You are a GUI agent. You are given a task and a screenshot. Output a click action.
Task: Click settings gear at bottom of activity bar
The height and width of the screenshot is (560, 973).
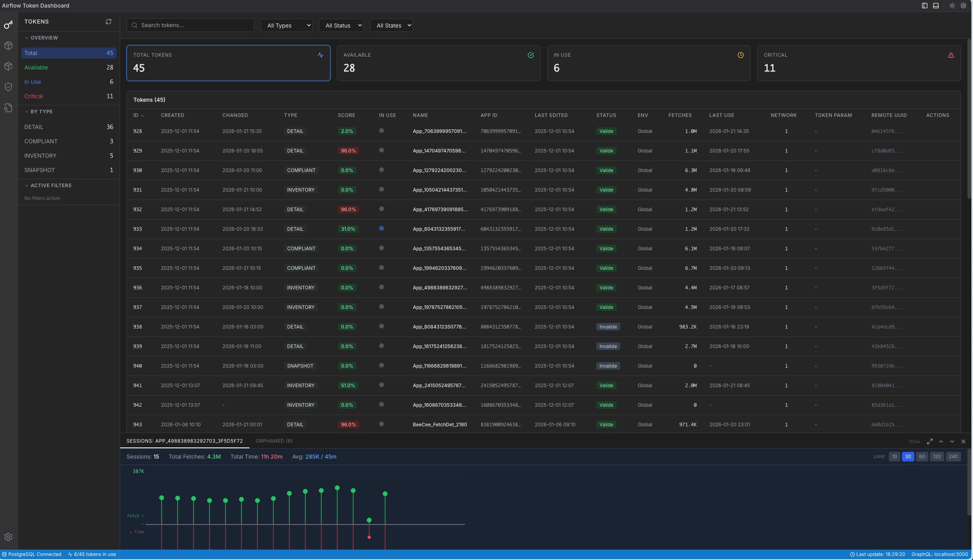8,537
